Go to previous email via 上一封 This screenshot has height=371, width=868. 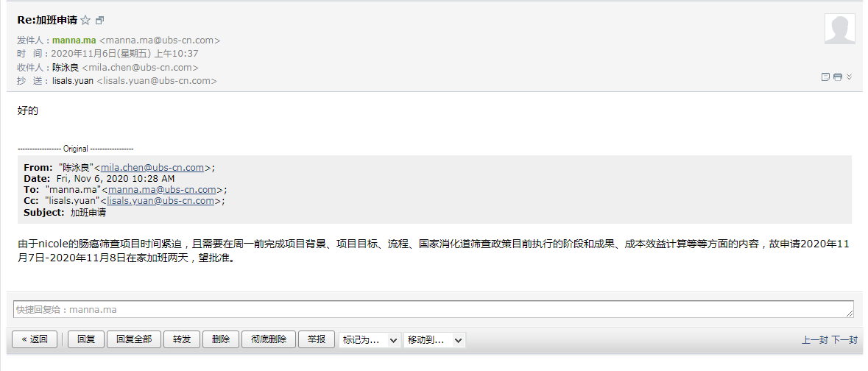point(815,340)
